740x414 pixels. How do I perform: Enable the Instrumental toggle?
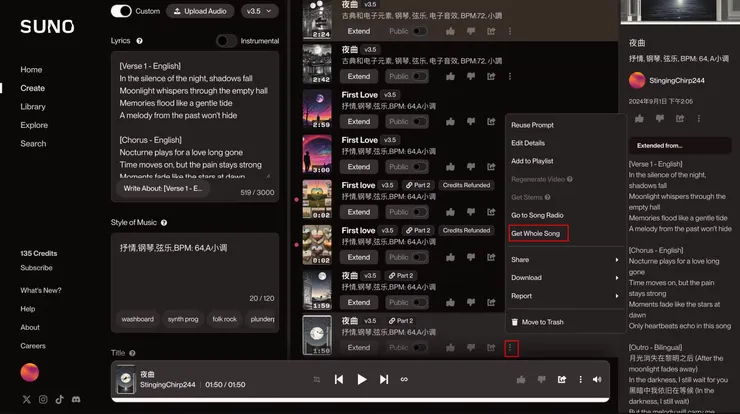tap(227, 41)
